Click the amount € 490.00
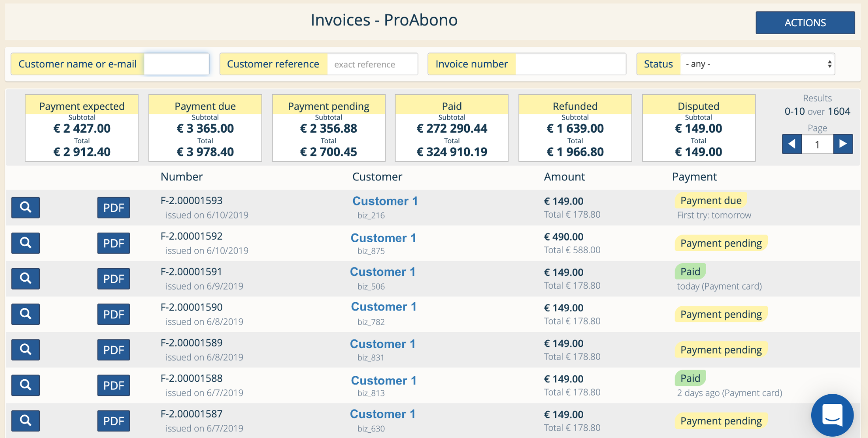868x438 pixels. point(563,237)
